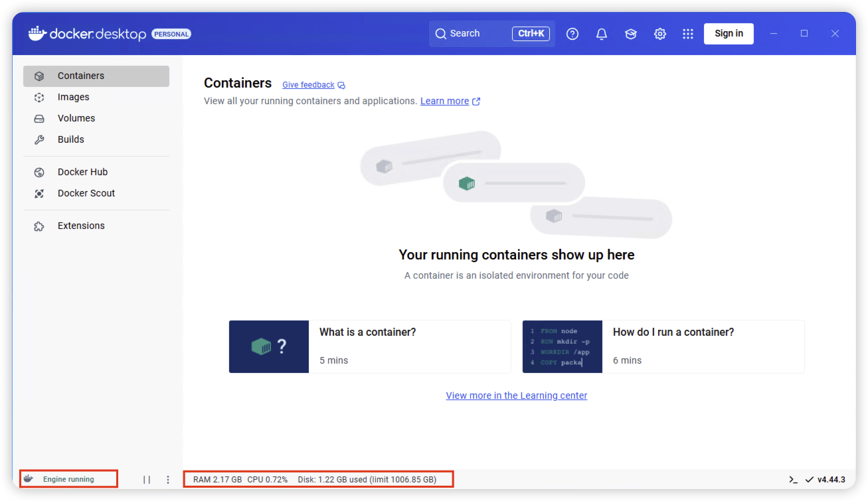
Task: Click the Give feedback link
Action: point(308,85)
